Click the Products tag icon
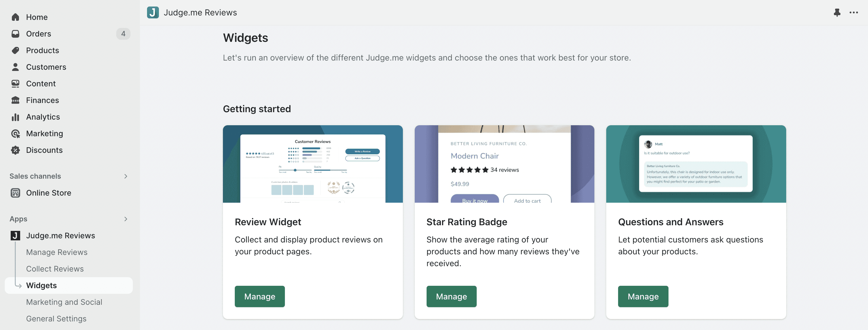This screenshot has height=330, width=868. (x=15, y=50)
